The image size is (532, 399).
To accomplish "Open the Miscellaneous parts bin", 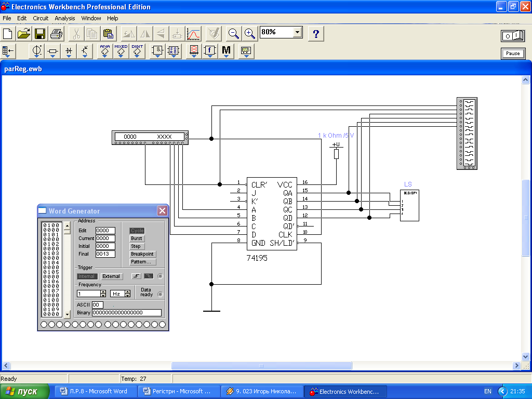I will pyautogui.click(x=226, y=51).
